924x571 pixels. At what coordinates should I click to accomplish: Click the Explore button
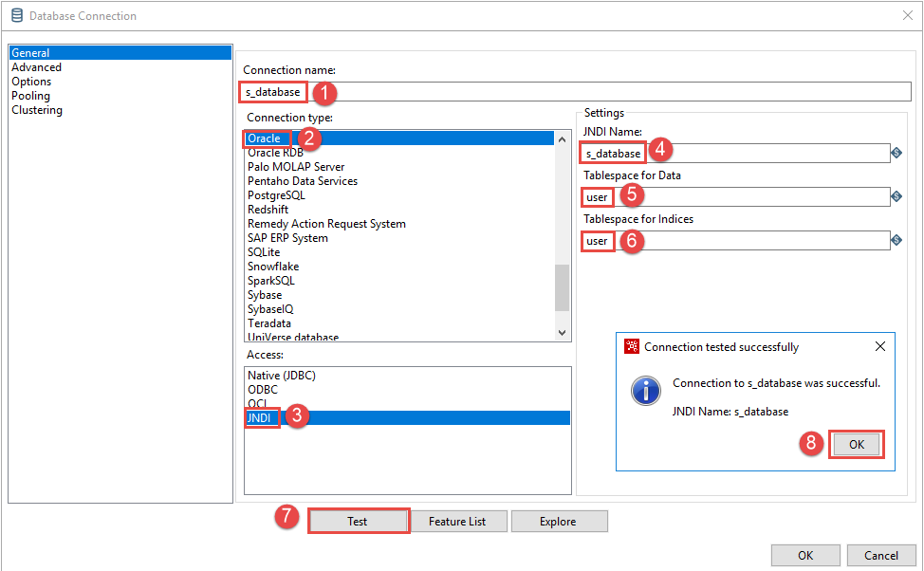coord(558,522)
